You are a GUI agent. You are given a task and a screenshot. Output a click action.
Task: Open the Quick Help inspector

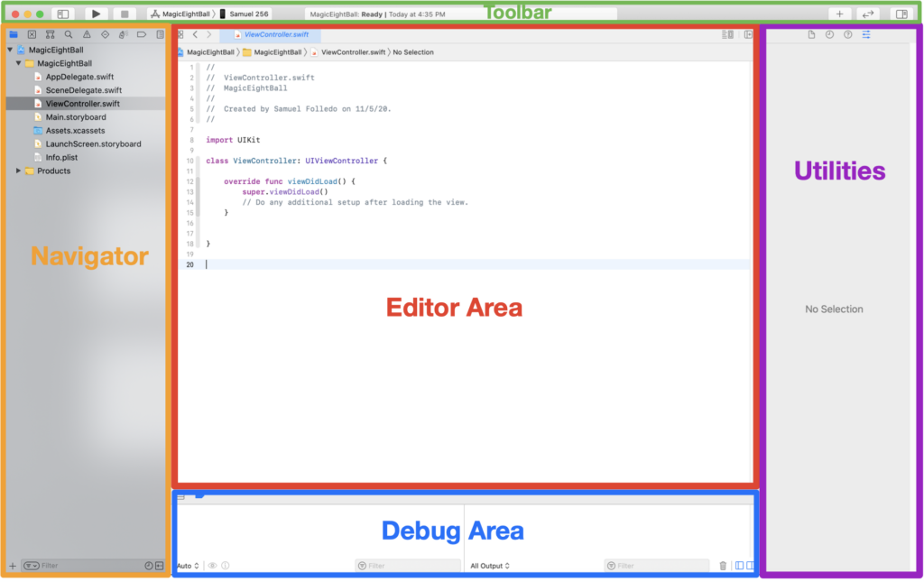coord(847,34)
